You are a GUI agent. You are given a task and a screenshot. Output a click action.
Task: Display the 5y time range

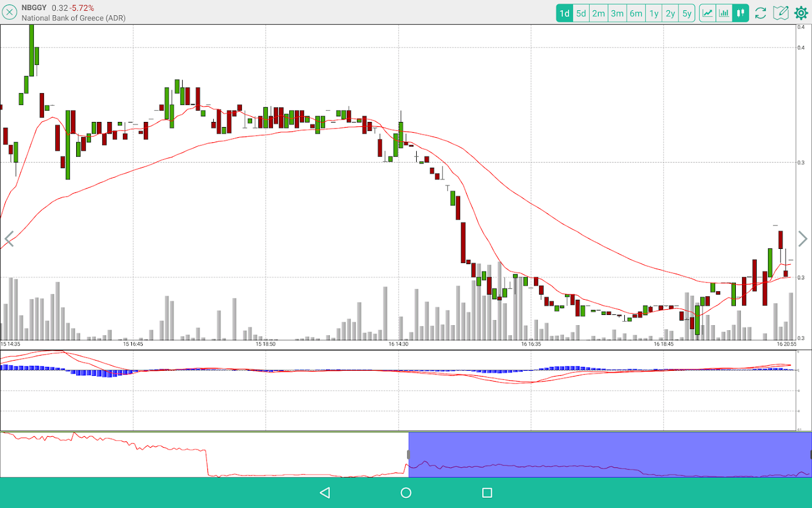(x=687, y=13)
